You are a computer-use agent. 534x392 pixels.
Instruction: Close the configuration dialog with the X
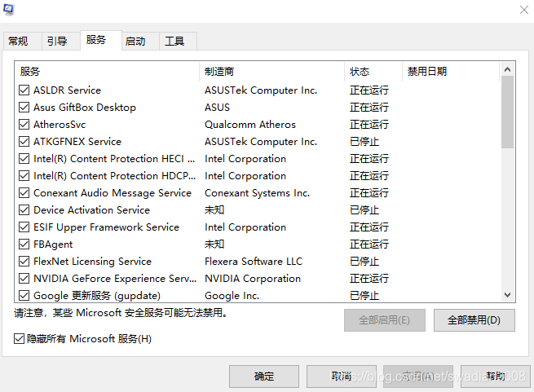tap(524, 10)
